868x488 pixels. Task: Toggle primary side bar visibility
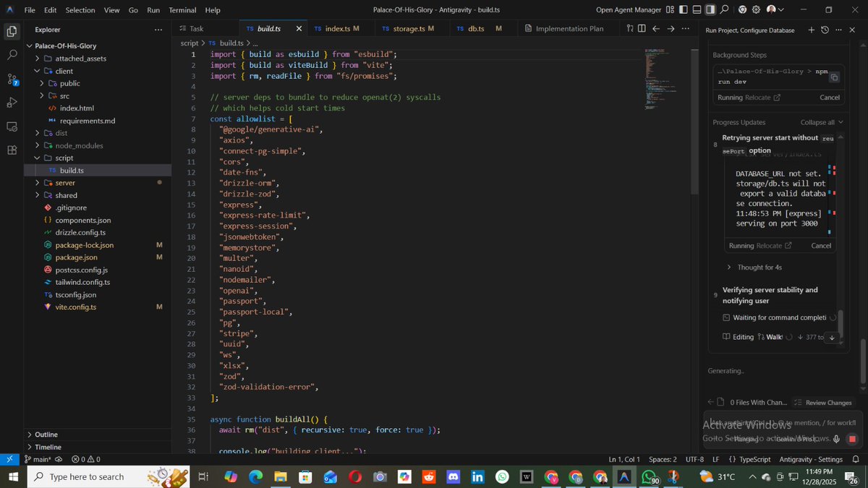(x=683, y=9)
